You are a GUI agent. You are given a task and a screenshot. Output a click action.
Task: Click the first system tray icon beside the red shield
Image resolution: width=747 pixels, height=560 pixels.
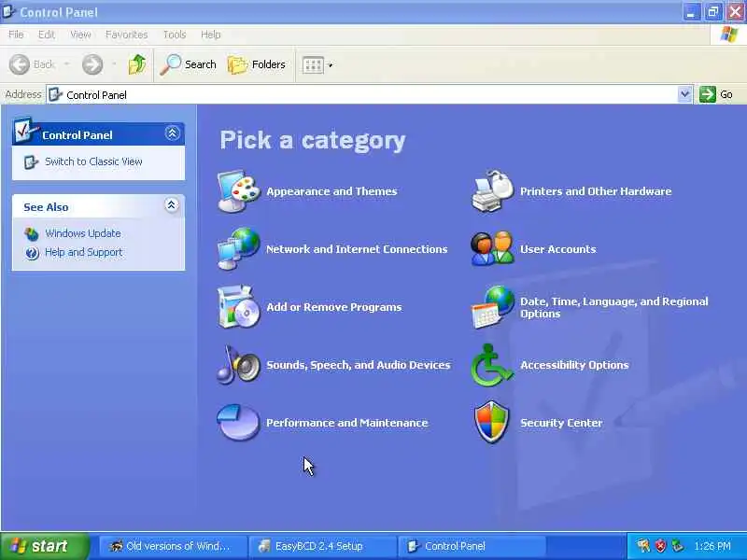coord(643,546)
